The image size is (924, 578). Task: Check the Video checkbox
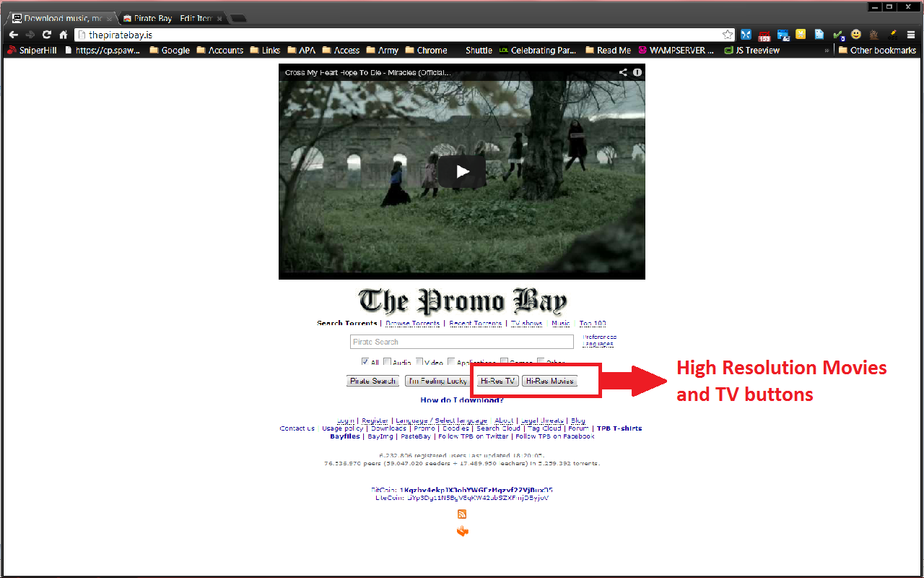point(419,362)
